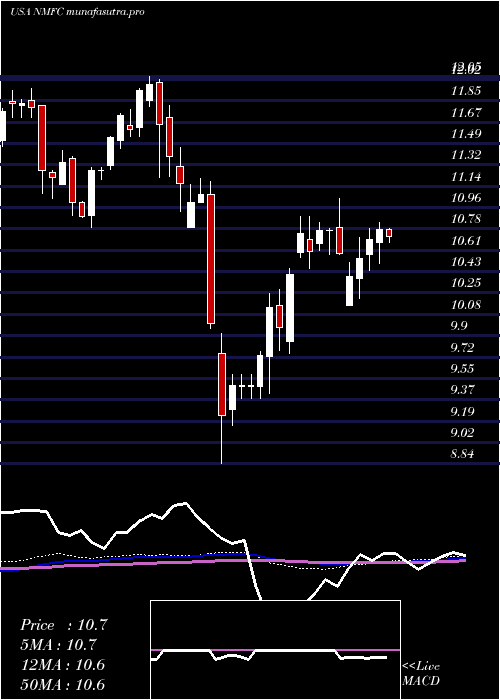Viewport: 500px width, 700px height.
Task: Click the 11.67 price axis label
Action: [x=466, y=113]
